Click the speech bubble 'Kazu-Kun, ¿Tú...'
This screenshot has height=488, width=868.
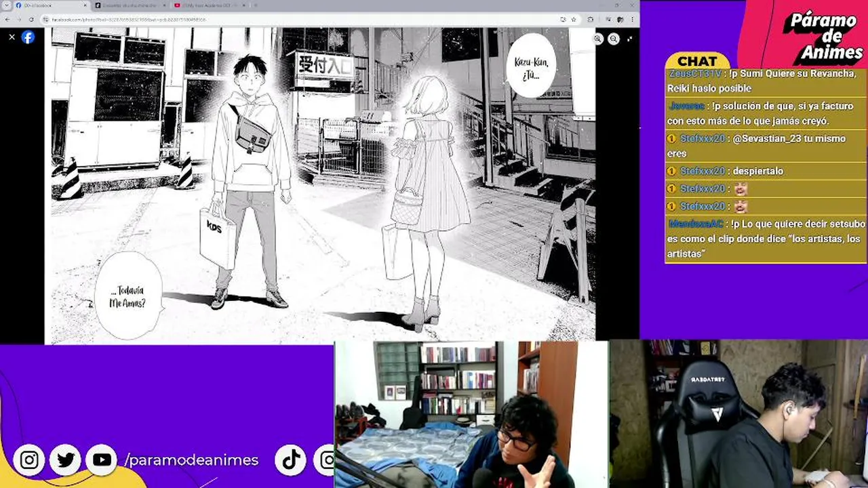click(531, 67)
